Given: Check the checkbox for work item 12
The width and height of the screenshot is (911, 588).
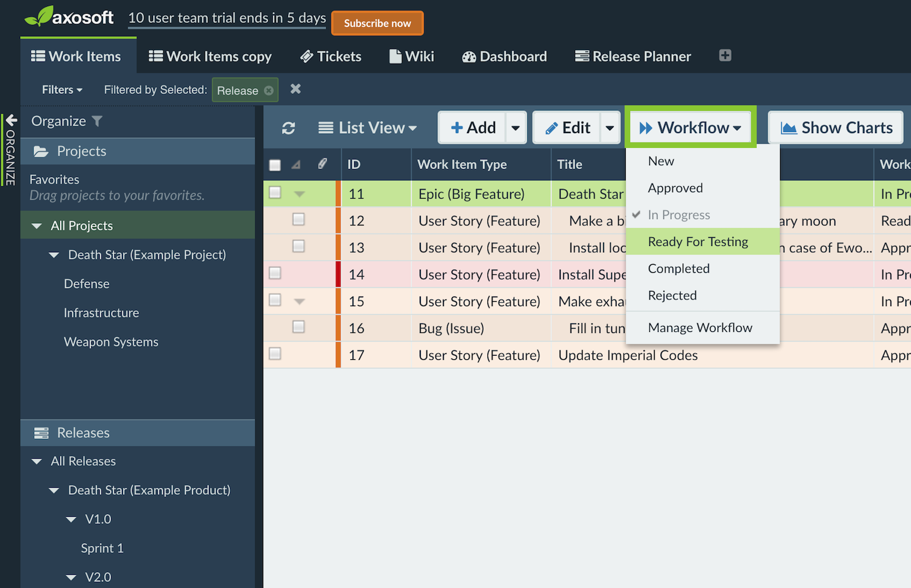Looking at the screenshot, I should tap(299, 220).
